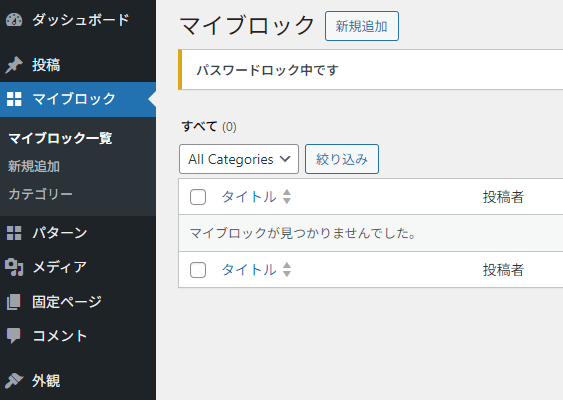Open マイブロック一覧 submenu item
Screen dimensions: 563x400
60,138
